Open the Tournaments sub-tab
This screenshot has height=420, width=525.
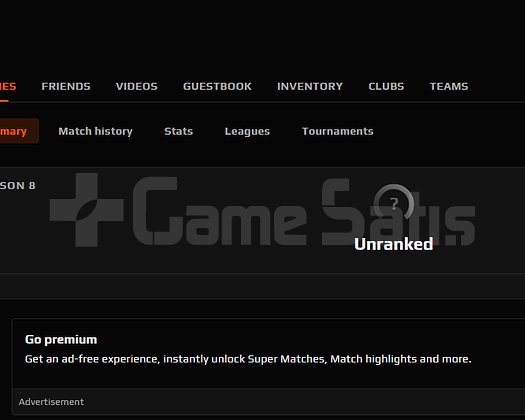(338, 131)
